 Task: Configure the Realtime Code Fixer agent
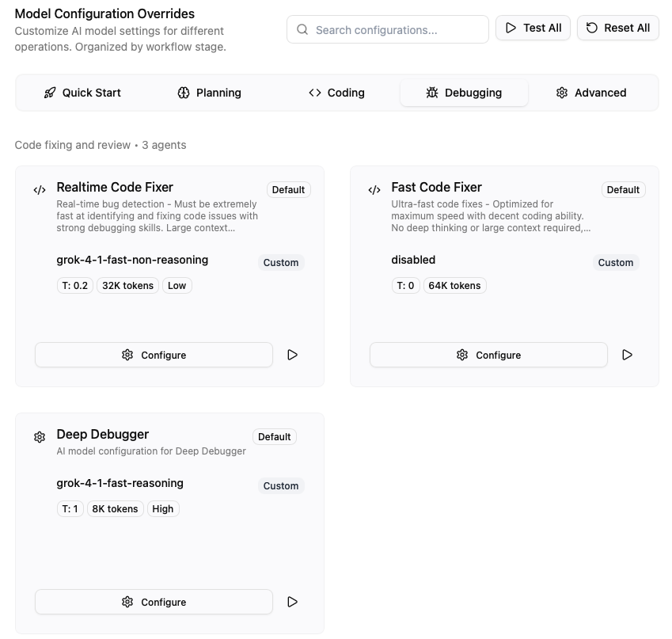pyautogui.click(x=154, y=355)
